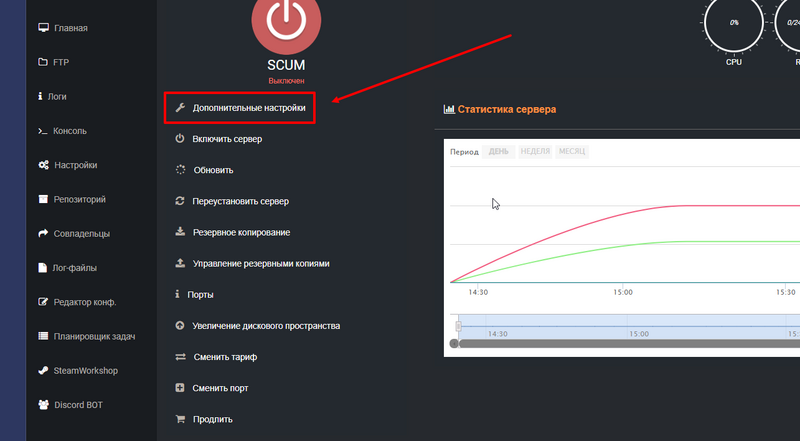Click the Резервное копирование download icon
The width and height of the screenshot is (800, 441).
pos(180,232)
